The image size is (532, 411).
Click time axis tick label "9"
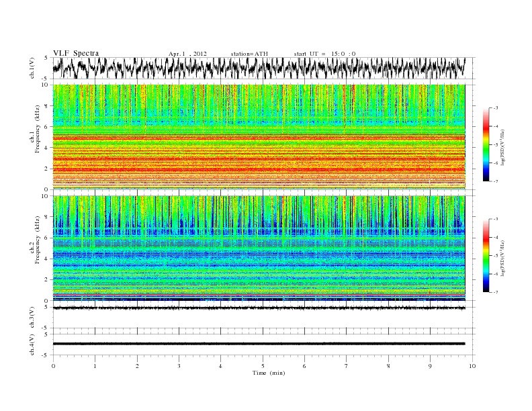click(430, 366)
